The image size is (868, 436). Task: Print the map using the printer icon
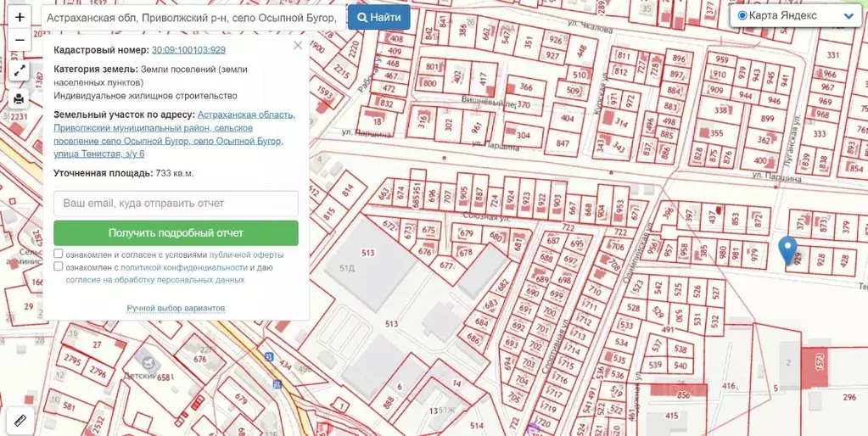(20, 98)
